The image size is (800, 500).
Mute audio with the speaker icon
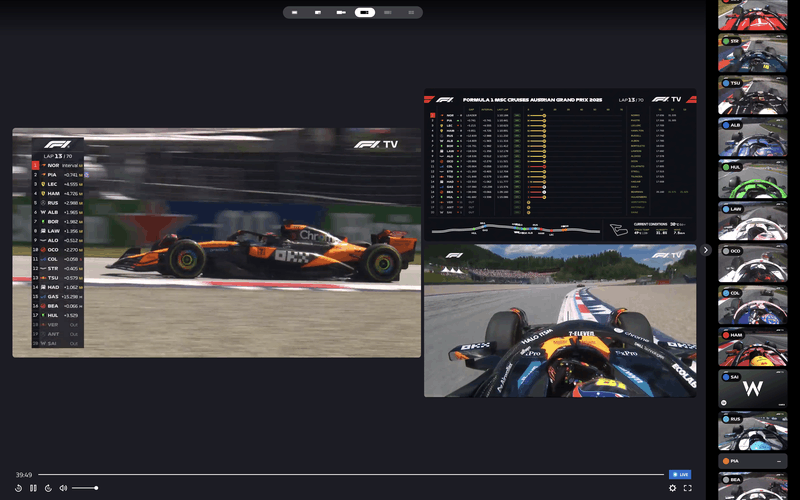63,488
